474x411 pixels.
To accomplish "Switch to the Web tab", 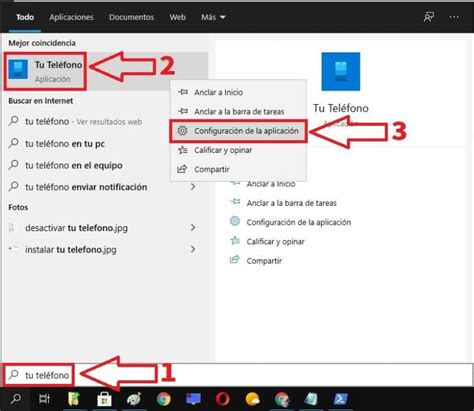I will 177,17.
